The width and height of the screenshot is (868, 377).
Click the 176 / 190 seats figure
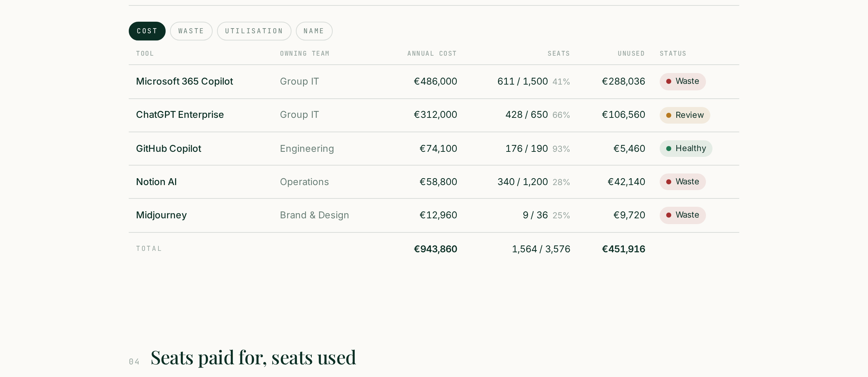pos(527,149)
